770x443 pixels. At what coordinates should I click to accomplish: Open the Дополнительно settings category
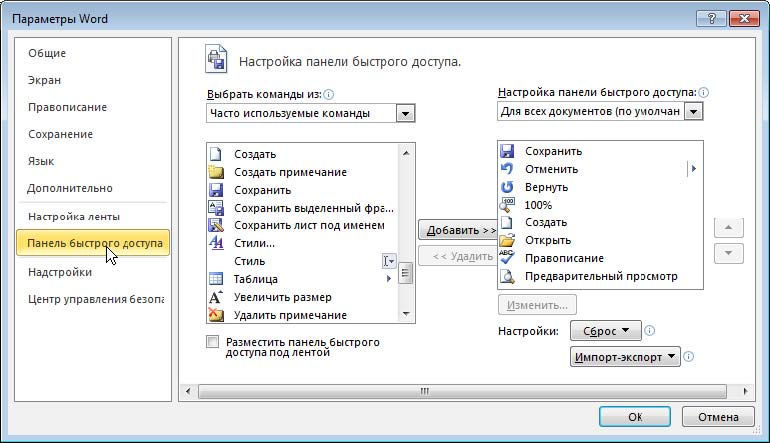70,188
